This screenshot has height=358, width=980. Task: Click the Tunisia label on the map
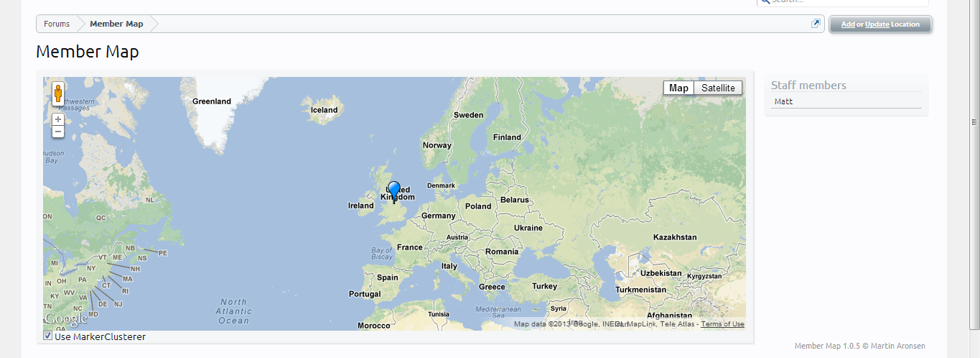[x=438, y=315]
